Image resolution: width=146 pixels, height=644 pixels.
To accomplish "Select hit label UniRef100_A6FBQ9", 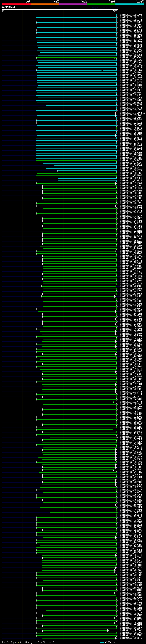I will (x=131, y=610).
